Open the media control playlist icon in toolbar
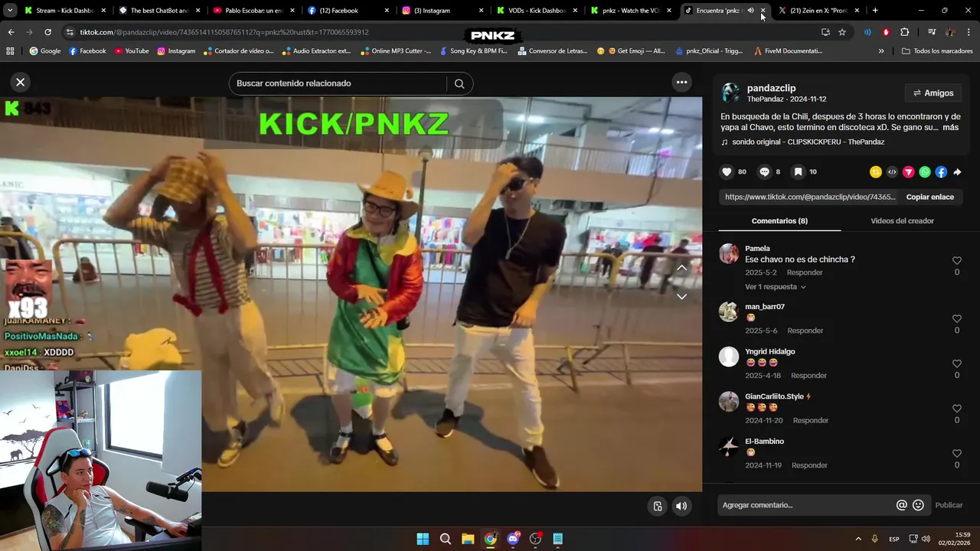 [932, 32]
